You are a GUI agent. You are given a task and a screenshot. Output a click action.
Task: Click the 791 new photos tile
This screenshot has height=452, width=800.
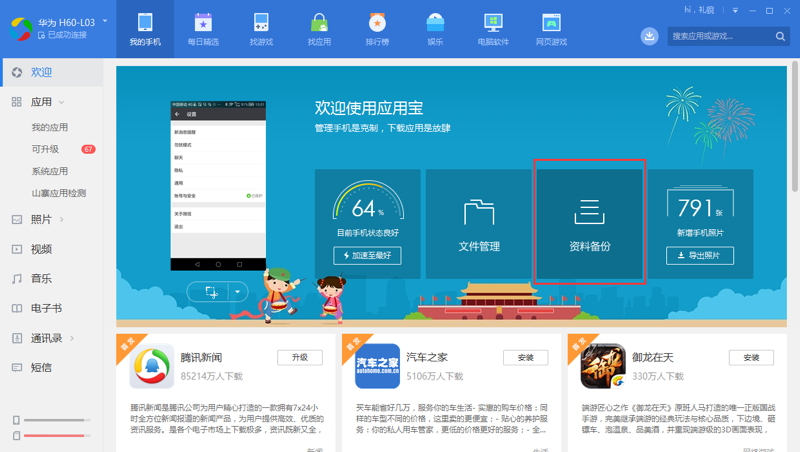(x=700, y=224)
